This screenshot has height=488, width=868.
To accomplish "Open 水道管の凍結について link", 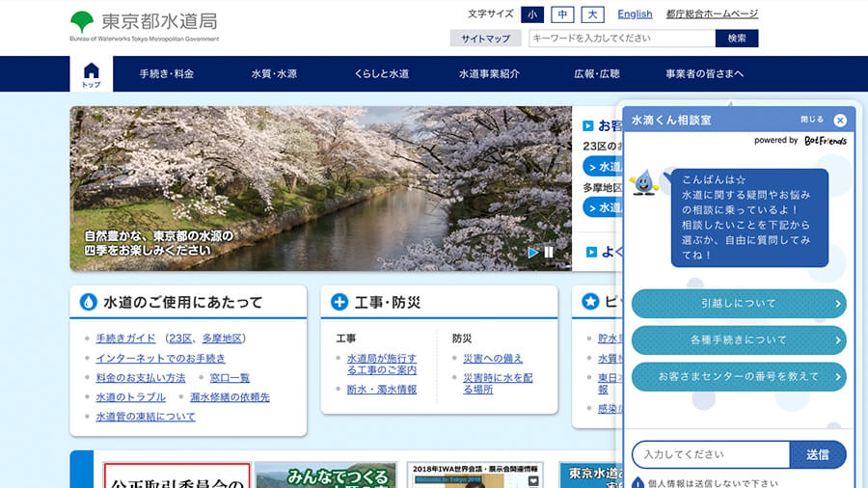I will (x=146, y=416).
